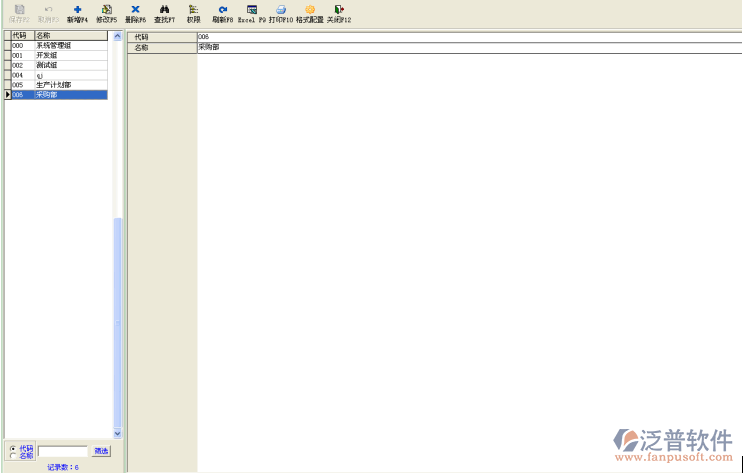Click the 名称 column header in list

pyautogui.click(x=70, y=35)
